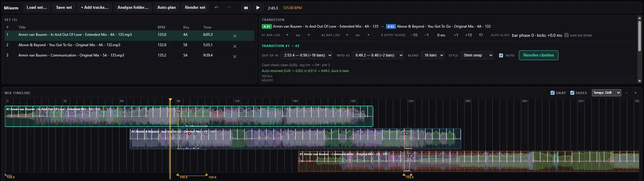Click the BPM column header
644x181 pixels.
pos(161,28)
